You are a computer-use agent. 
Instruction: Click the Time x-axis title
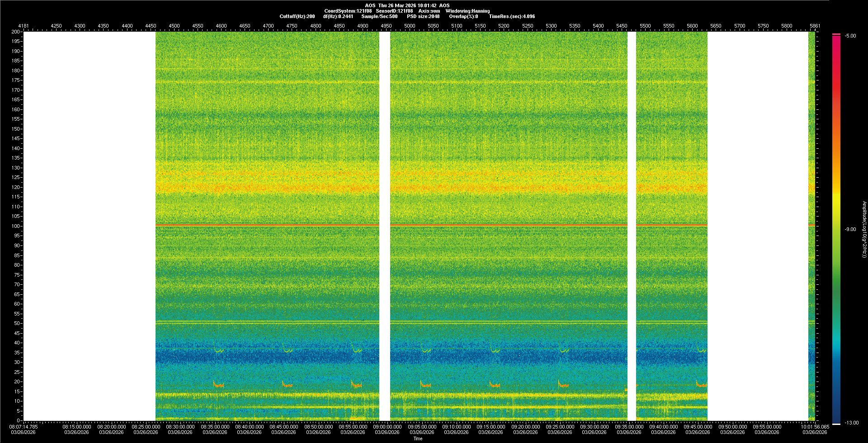point(418,438)
